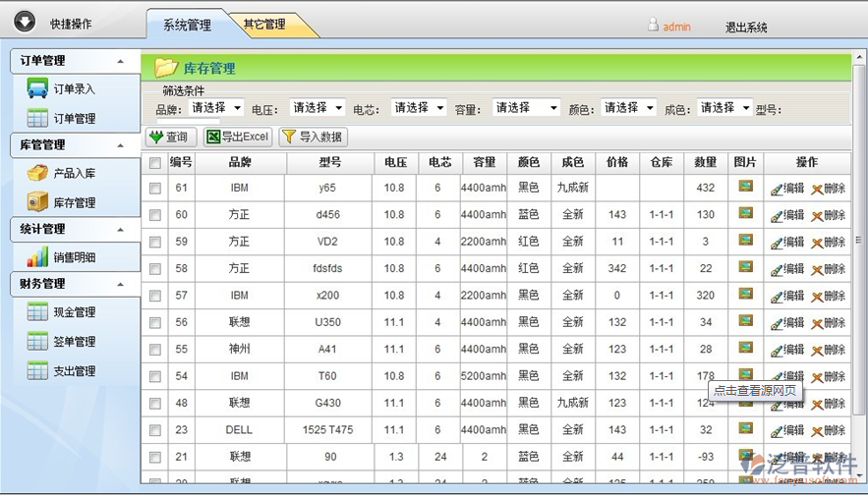This screenshot has width=868, height=496.
Task: Open the 品牌 filter dropdown
Action: coord(216,108)
